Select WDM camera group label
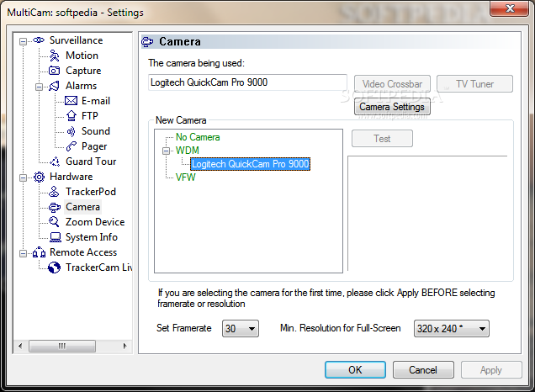Screen dimensions: 535x392 point(187,151)
